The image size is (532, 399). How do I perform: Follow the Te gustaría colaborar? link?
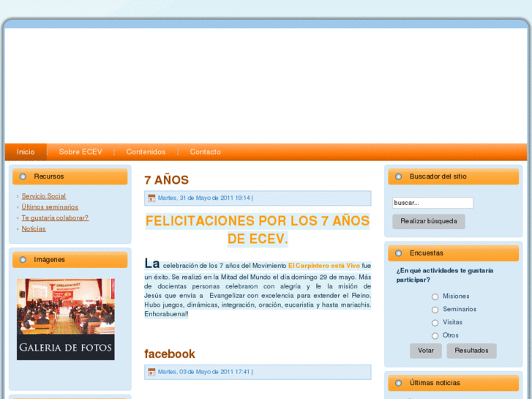[x=55, y=217]
